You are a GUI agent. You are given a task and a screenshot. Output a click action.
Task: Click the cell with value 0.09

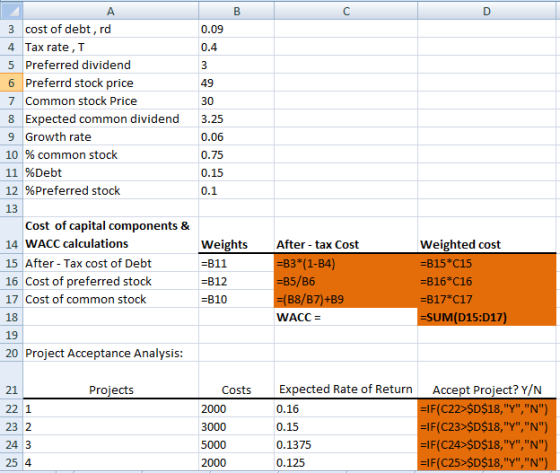pos(236,29)
